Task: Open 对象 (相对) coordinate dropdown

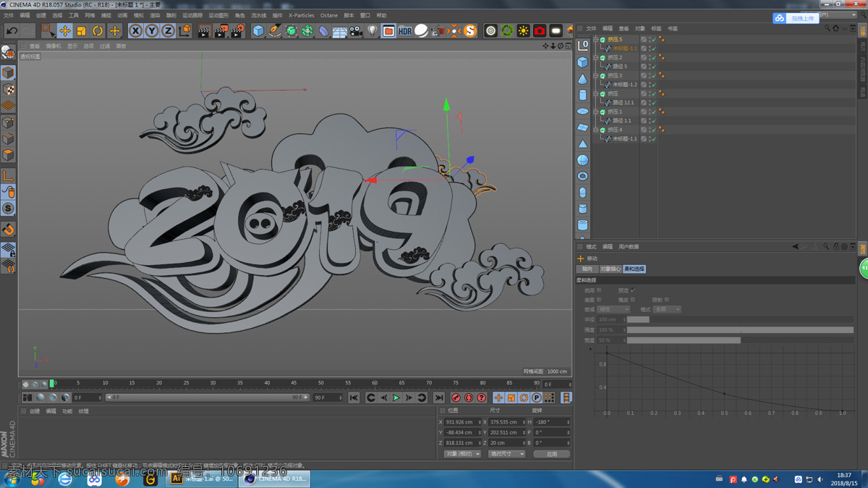Action: (462, 454)
